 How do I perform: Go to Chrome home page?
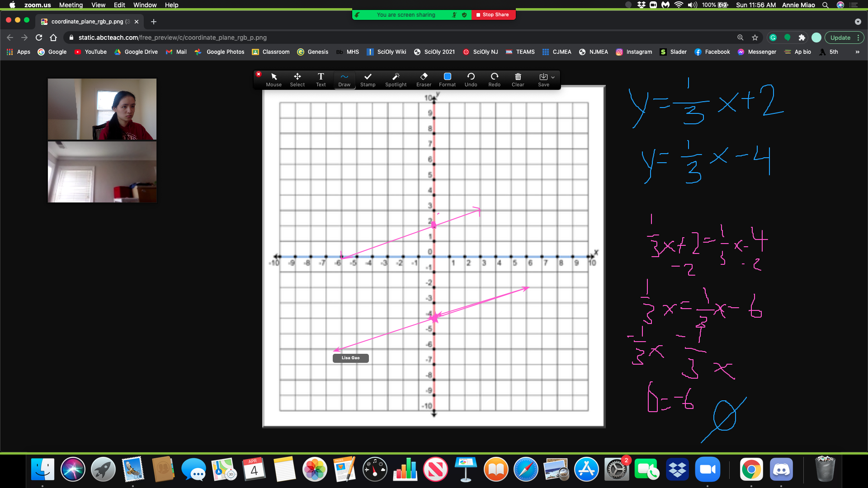tap(53, 38)
